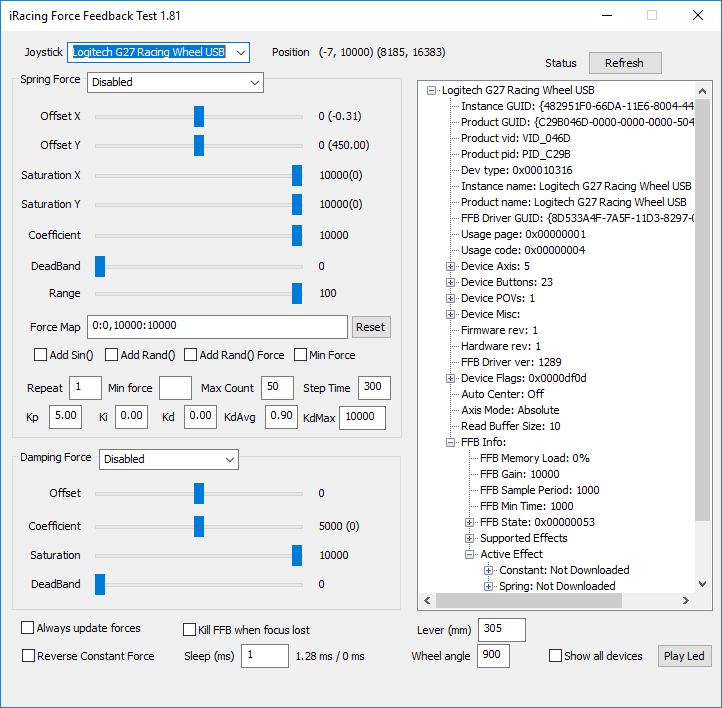This screenshot has height=708, width=722.
Task: Click the Range slider thumb
Action: click(297, 294)
